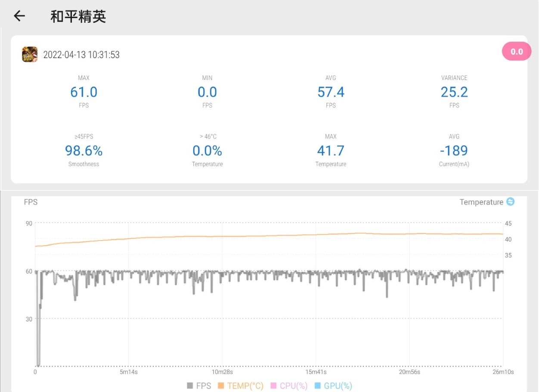539x392 pixels.
Task: Toggle the FPS series in the legend
Action: [x=199, y=386]
